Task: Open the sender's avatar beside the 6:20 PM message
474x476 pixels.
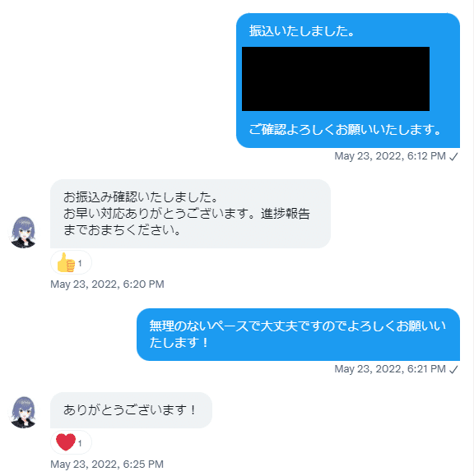Action: (x=23, y=232)
